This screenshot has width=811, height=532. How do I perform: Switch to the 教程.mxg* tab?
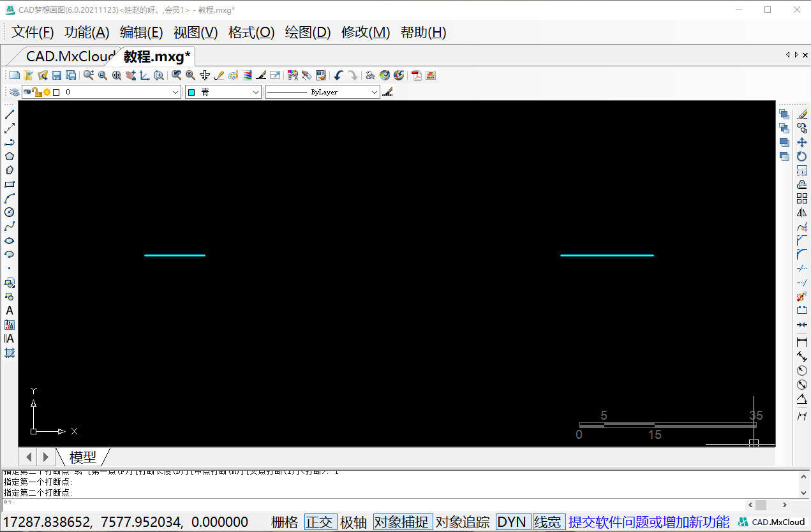(x=157, y=56)
